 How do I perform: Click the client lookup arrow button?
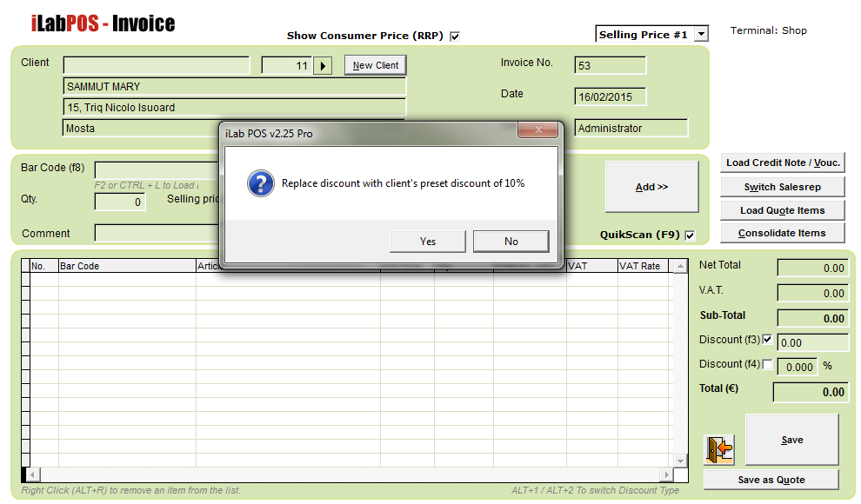coord(323,65)
